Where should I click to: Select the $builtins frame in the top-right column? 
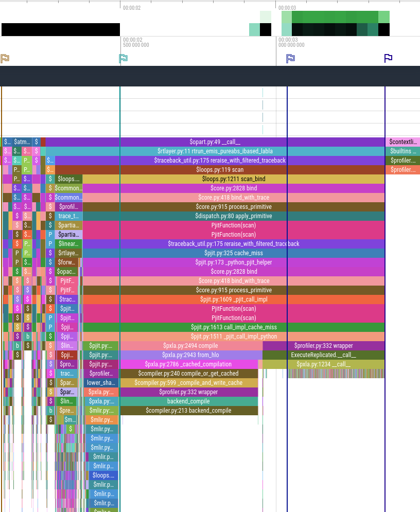click(x=404, y=151)
